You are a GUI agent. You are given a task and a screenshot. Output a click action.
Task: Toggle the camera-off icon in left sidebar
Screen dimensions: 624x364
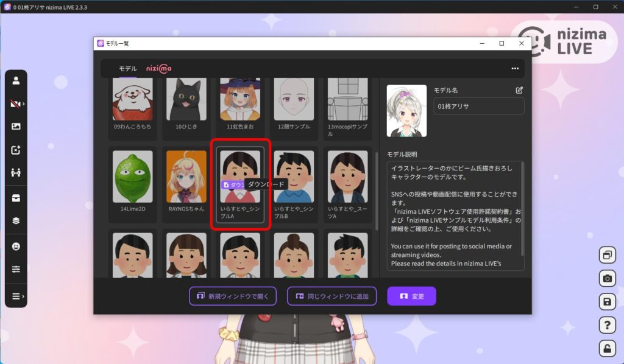[15, 103]
